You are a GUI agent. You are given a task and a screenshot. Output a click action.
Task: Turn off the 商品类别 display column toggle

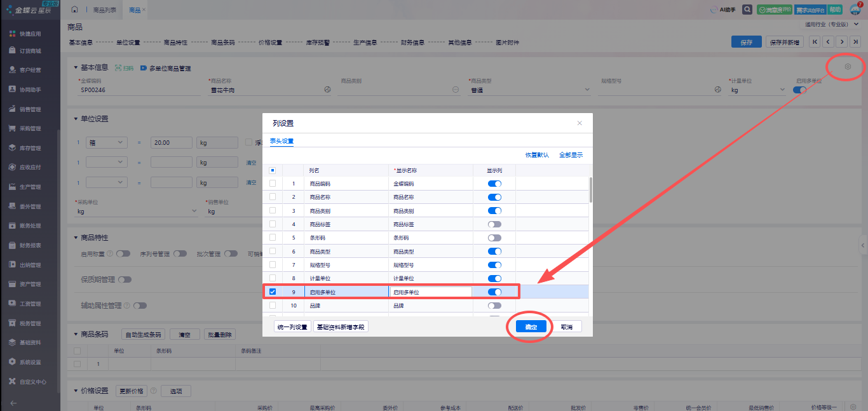pyautogui.click(x=494, y=211)
